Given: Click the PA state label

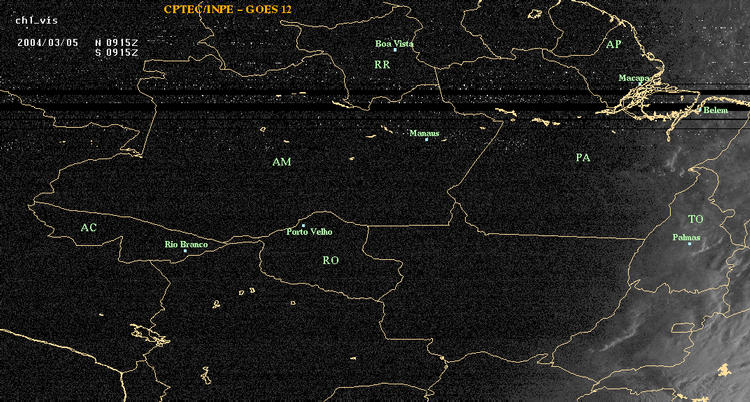Looking at the screenshot, I should point(583,157).
